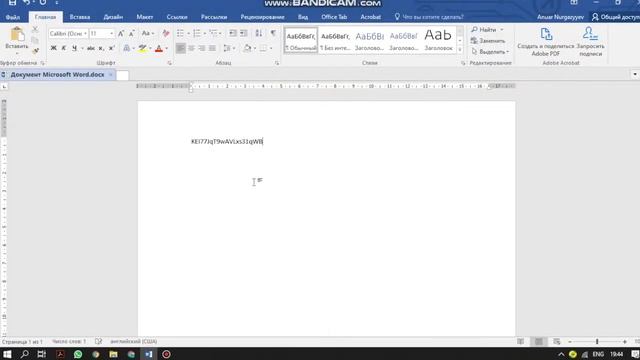
Task: Switch to web layout view icon
Action: coord(557,342)
